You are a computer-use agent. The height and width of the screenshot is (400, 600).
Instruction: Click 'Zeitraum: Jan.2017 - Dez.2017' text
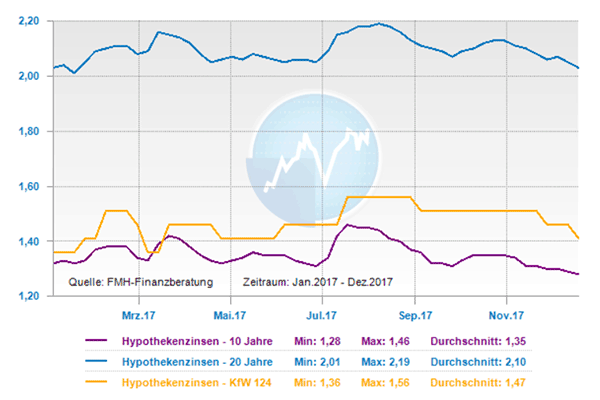point(318,282)
